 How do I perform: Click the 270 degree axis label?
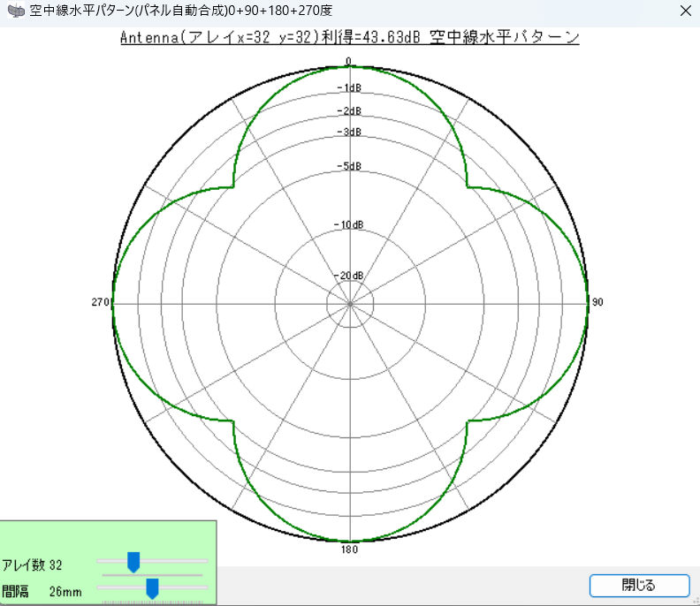pyautogui.click(x=99, y=302)
